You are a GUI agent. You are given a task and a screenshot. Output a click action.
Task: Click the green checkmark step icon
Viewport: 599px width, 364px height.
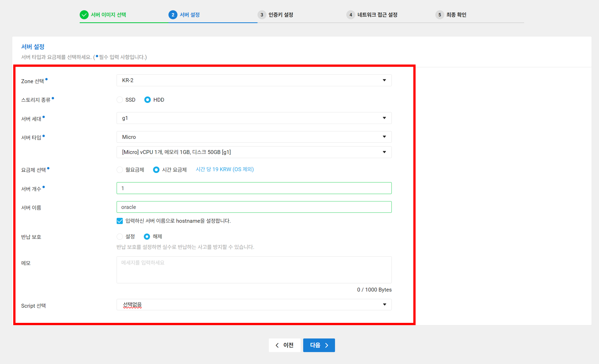click(84, 15)
